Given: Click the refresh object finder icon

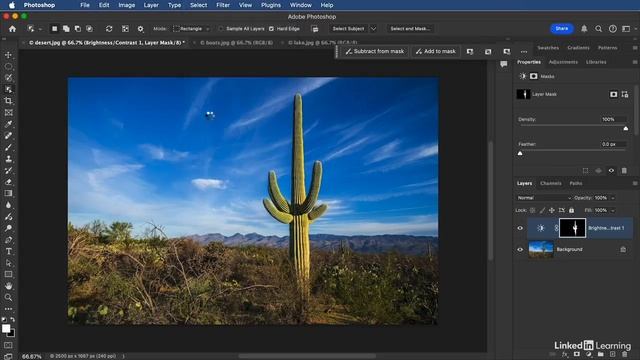Looking at the screenshot, I should coord(109,29).
